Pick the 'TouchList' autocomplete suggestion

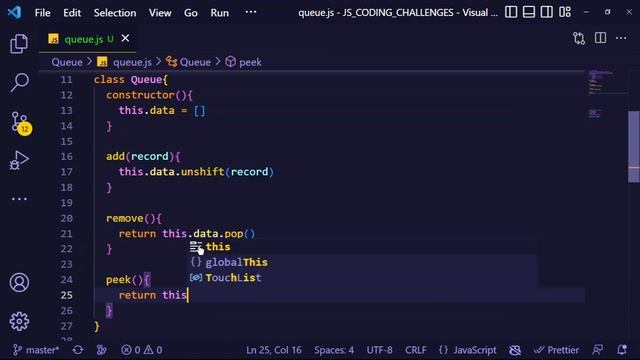362,278
